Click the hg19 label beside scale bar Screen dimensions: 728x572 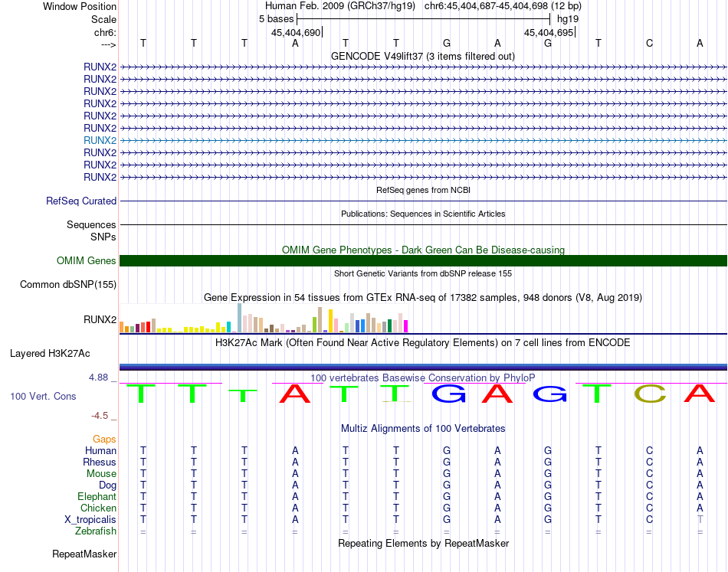(x=568, y=19)
